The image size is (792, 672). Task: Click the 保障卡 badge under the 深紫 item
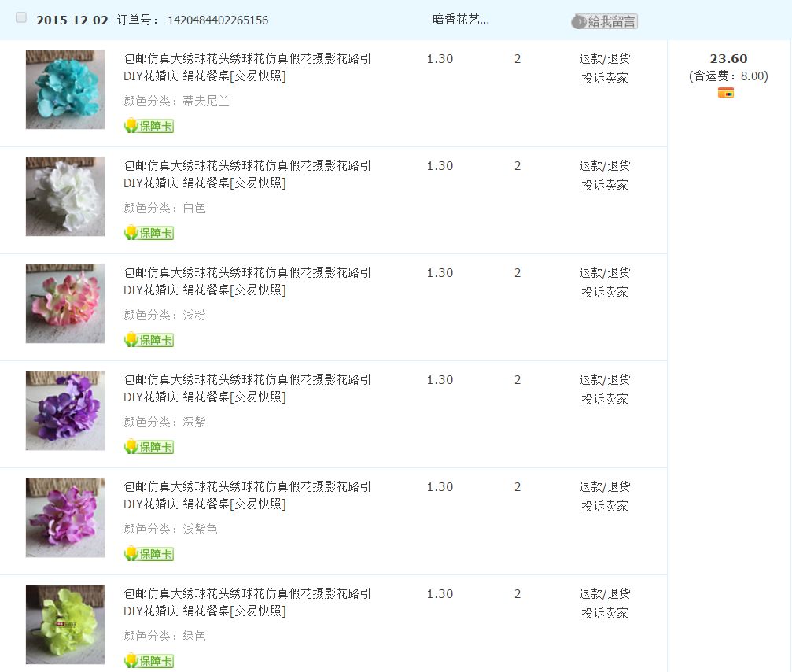[149, 447]
